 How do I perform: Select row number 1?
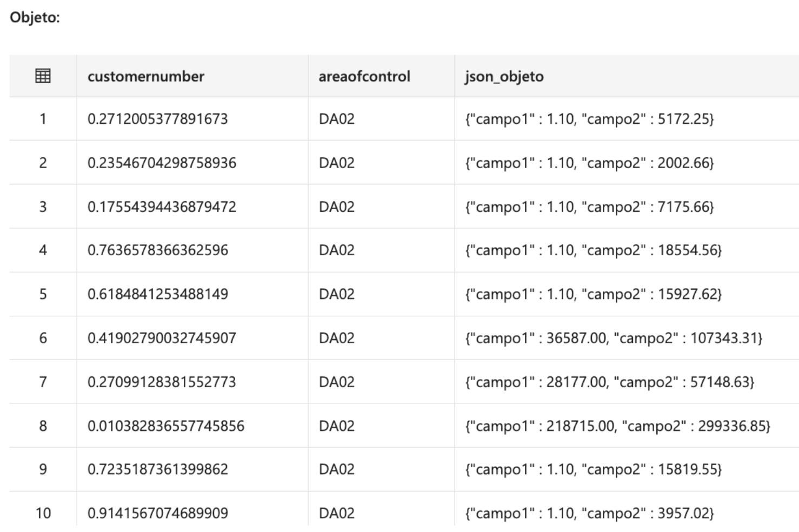point(43,119)
